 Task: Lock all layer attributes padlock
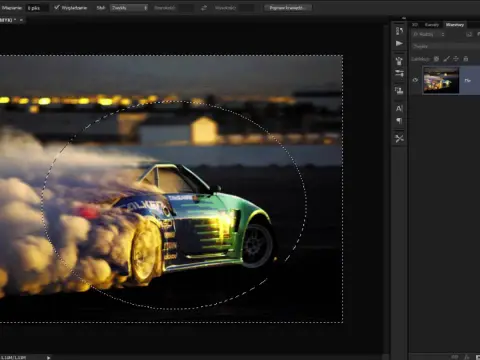(466, 59)
